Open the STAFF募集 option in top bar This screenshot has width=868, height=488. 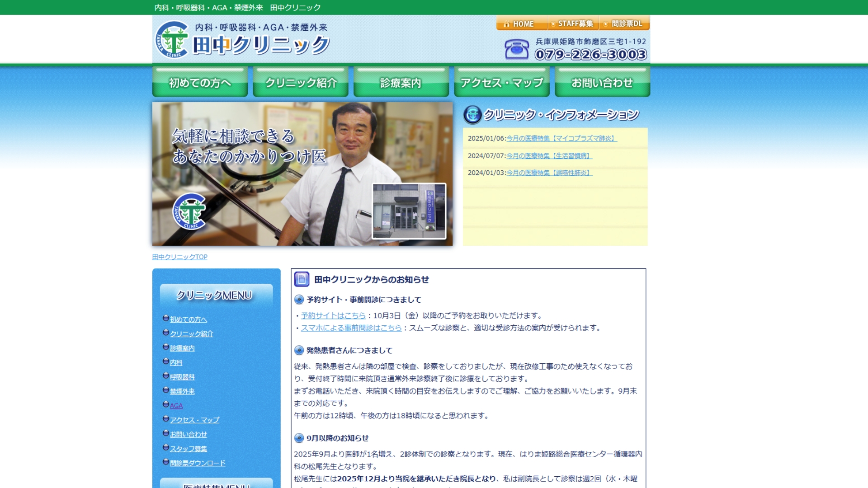point(572,24)
